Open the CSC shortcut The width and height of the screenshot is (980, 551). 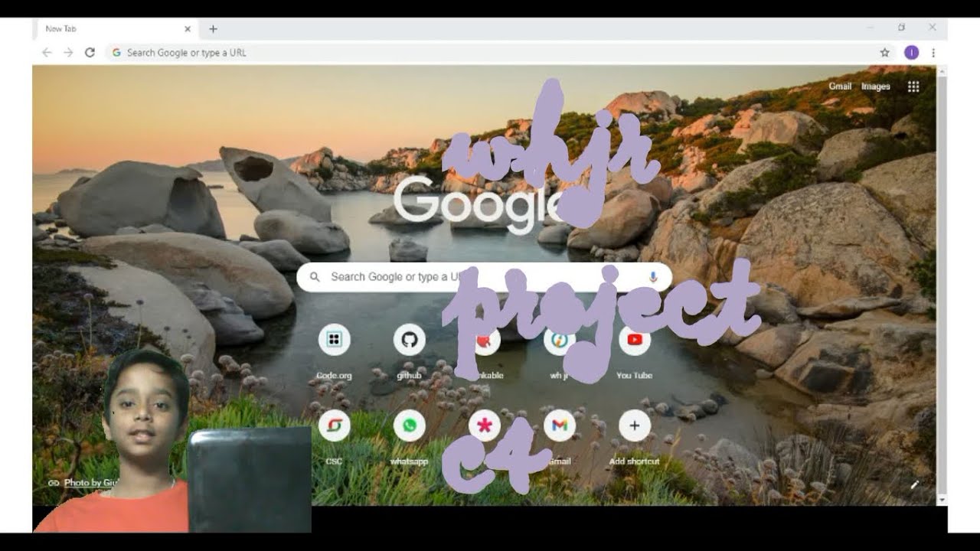click(x=334, y=425)
